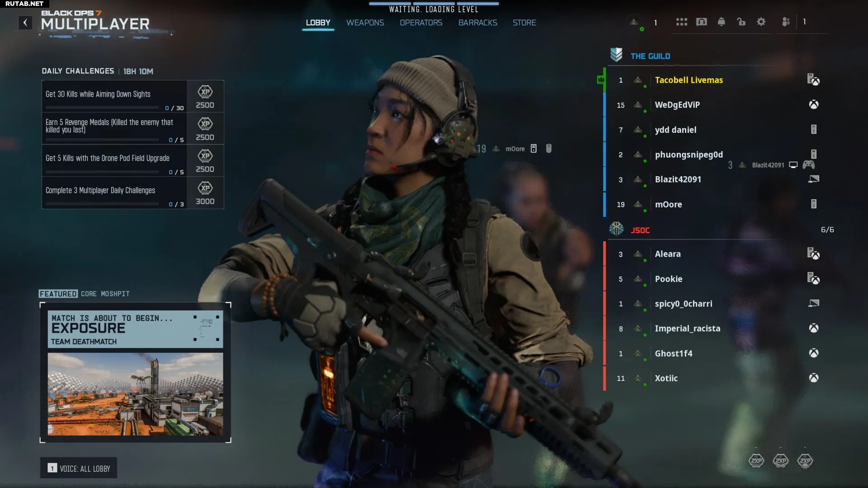Click your rank emblem in top bar

point(634,22)
